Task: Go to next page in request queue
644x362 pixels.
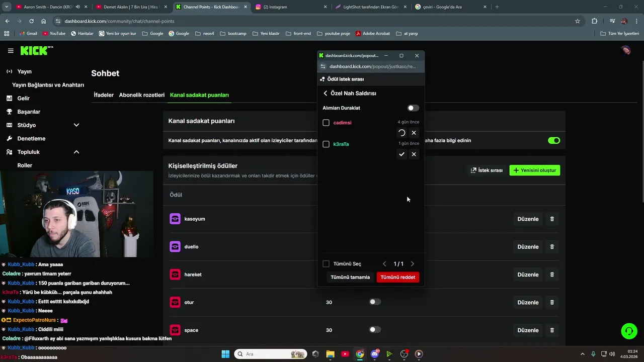Action: (413, 264)
